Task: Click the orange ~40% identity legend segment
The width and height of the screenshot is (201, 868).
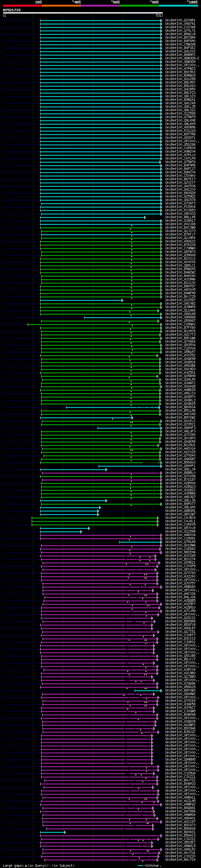Action: [61, 5]
